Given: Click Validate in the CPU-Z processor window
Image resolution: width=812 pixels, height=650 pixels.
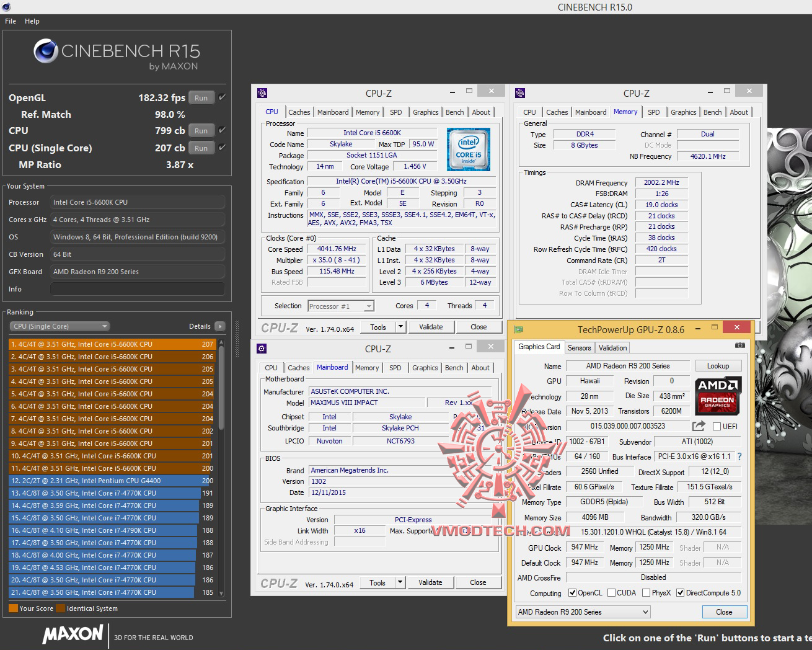Looking at the screenshot, I should [431, 327].
